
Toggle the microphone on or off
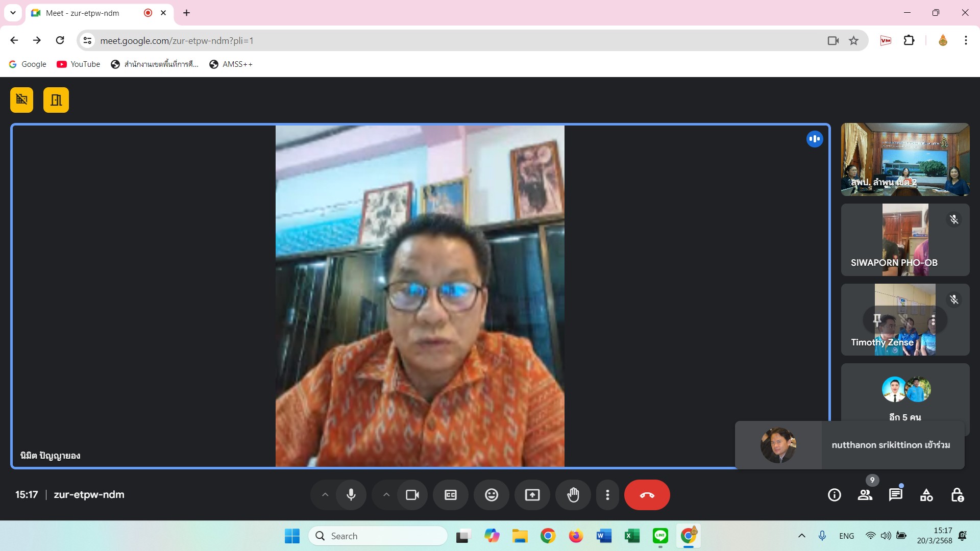pos(351,495)
